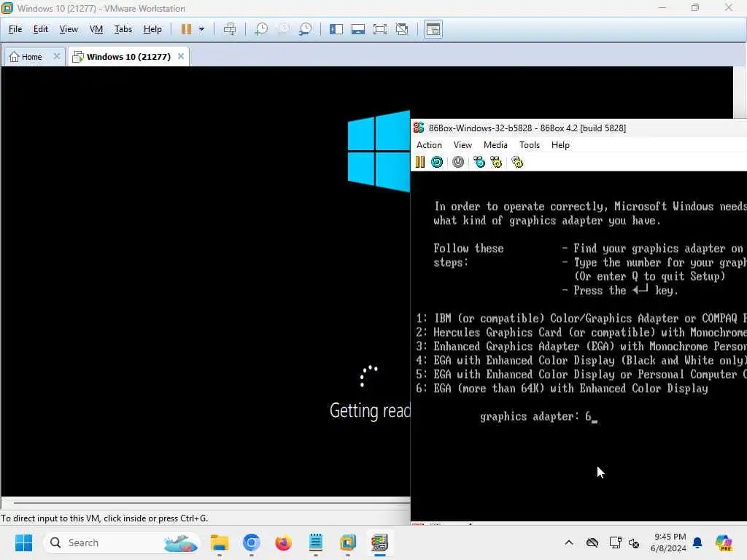
Task: Toggle VMware thumbnail bar
Action: [x=357, y=29]
